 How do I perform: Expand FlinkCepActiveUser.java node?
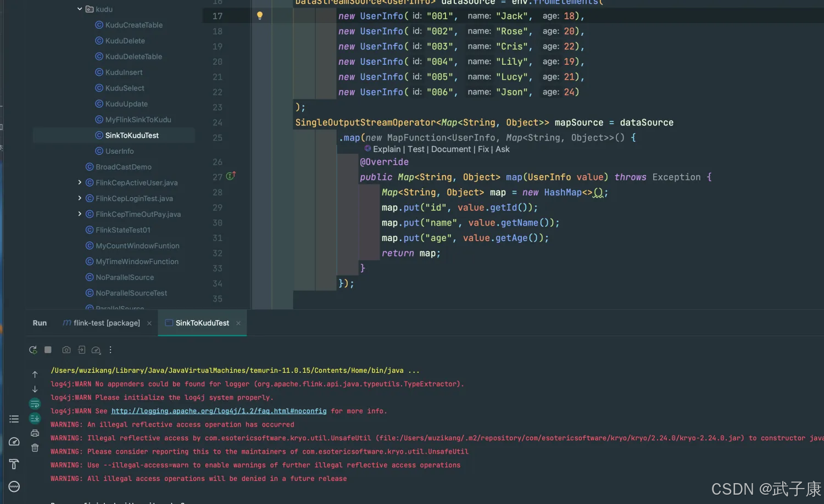80,182
